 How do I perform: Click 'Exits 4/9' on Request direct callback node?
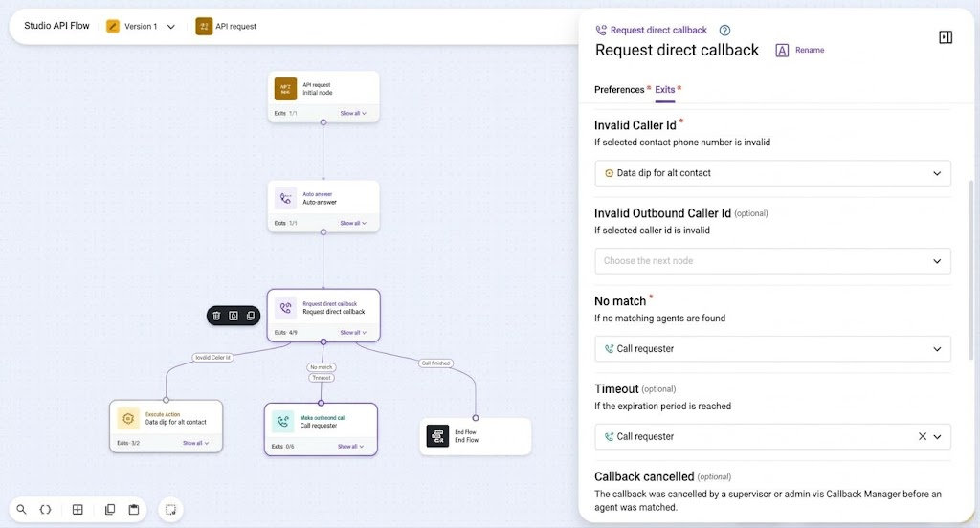tap(285, 333)
